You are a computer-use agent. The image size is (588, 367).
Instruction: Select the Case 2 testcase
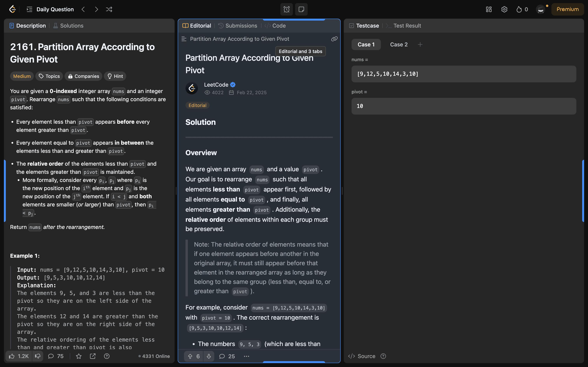pos(399,44)
